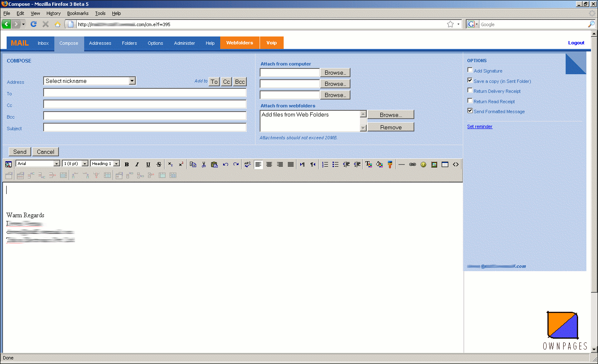Viewport: 598px width, 364px height.
Task: Undo the last edit in editor
Action: click(x=225, y=165)
